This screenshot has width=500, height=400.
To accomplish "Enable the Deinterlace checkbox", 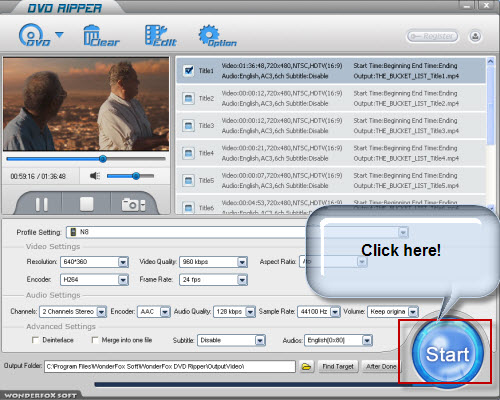I will (35, 340).
